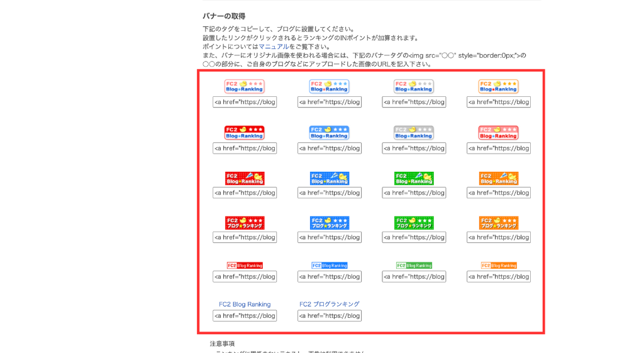The height and width of the screenshot is (353, 644).
Task: Click the FC2 ブログランキング text link
Action: [x=330, y=304]
